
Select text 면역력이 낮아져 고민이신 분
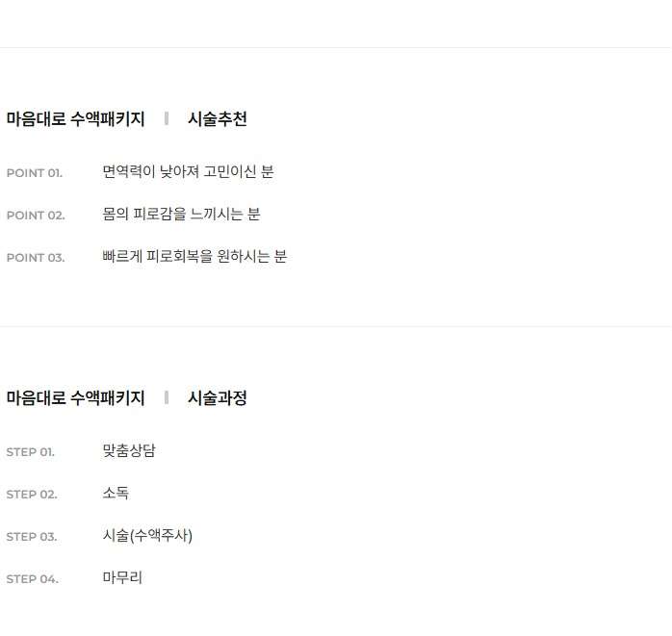[x=188, y=171]
